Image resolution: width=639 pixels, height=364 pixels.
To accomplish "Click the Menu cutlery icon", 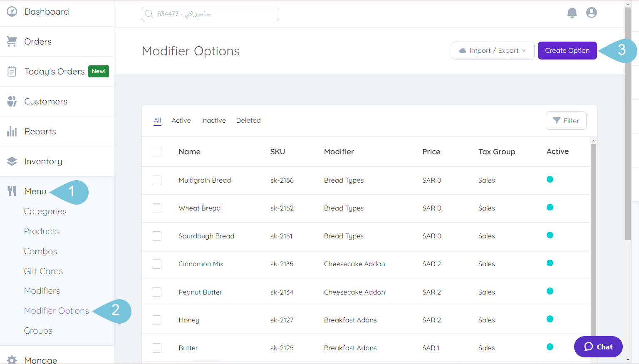I will pos(12,191).
